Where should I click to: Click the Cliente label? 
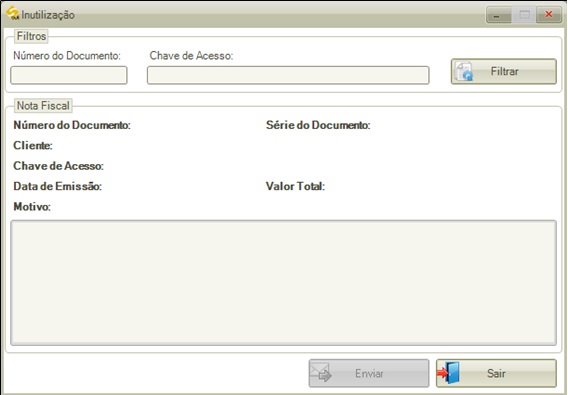pos(33,145)
